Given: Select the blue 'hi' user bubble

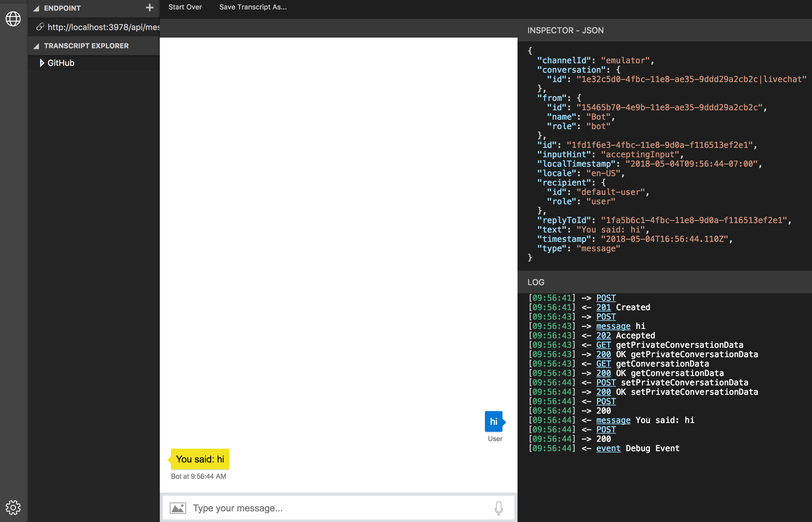Looking at the screenshot, I should click(493, 421).
